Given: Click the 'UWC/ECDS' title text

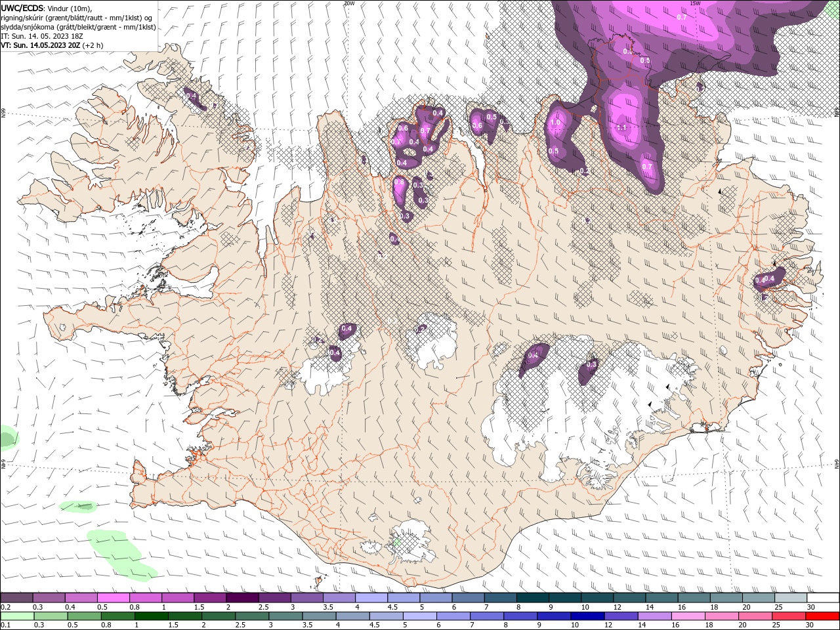Looking at the screenshot, I should [x=22, y=8].
